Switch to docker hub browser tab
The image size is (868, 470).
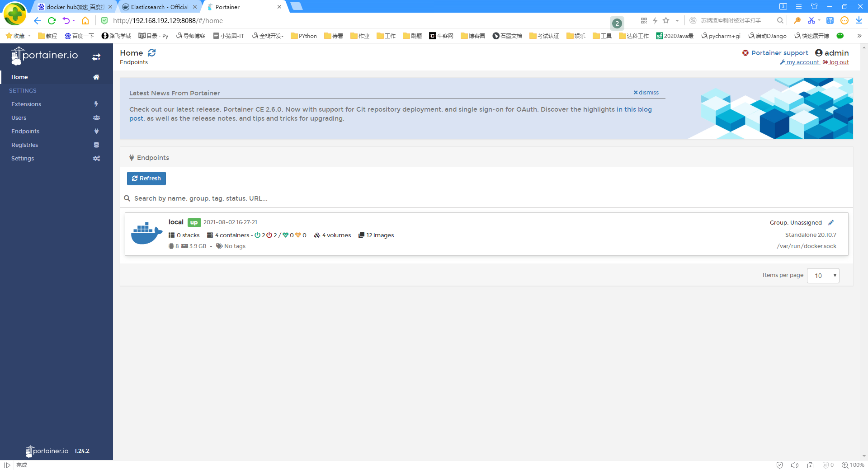click(75, 7)
